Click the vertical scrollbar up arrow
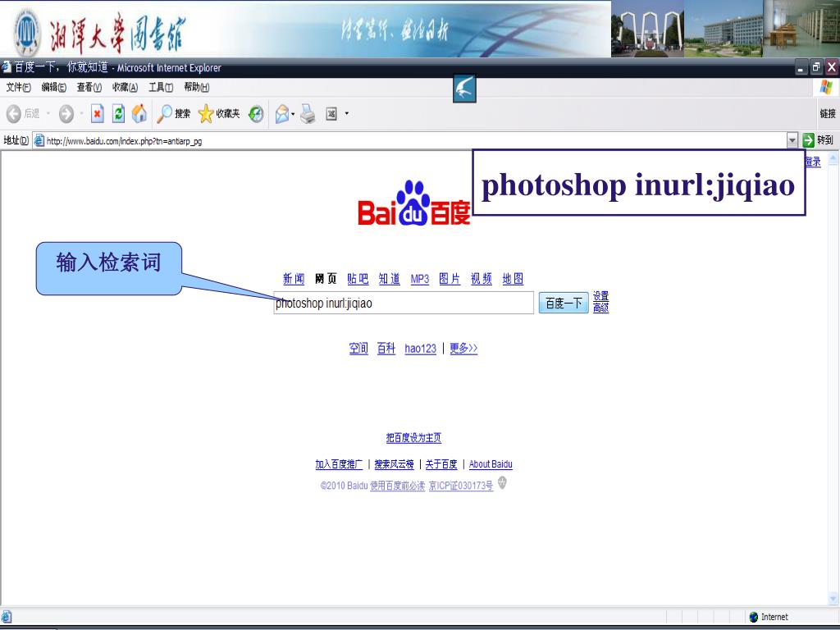 pos(833,159)
